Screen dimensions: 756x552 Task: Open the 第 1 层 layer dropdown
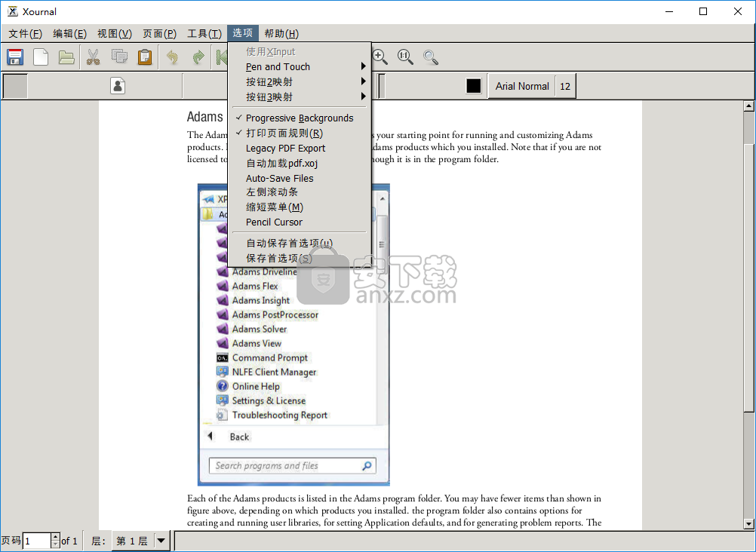(141, 541)
